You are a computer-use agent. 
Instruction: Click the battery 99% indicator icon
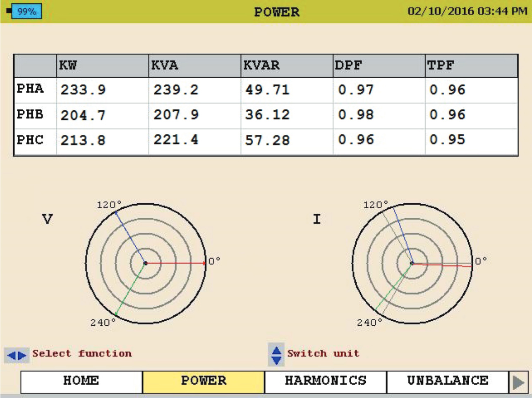[x=24, y=11]
